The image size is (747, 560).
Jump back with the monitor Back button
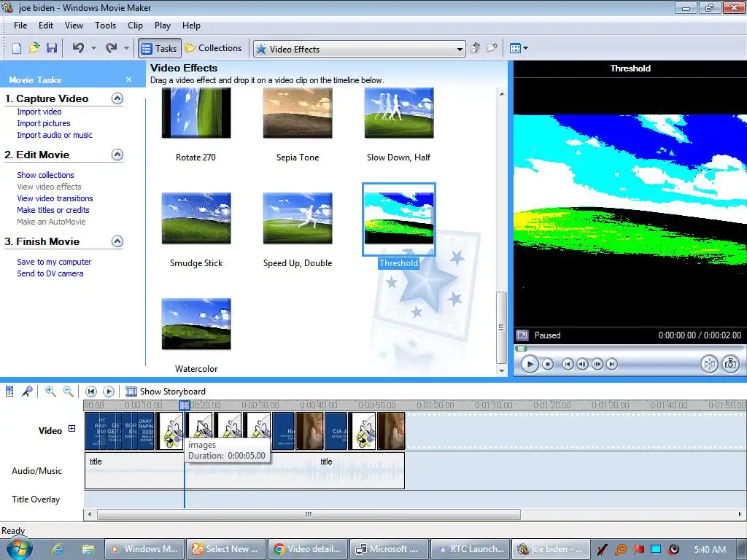click(568, 365)
